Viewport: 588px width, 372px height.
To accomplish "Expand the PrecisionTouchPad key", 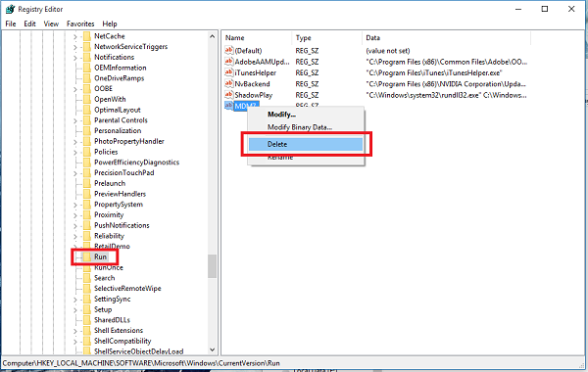I will click(75, 173).
